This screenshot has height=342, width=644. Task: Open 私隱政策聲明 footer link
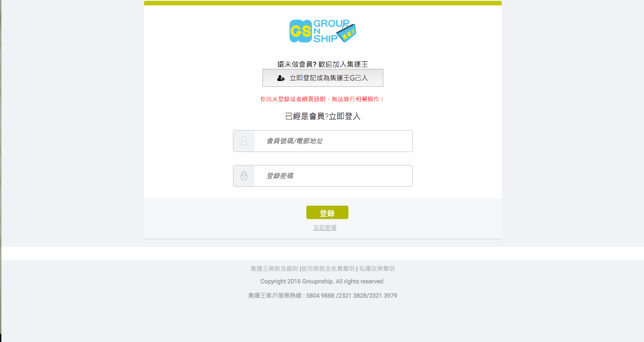pyautogui.click(x=377, y=269)
